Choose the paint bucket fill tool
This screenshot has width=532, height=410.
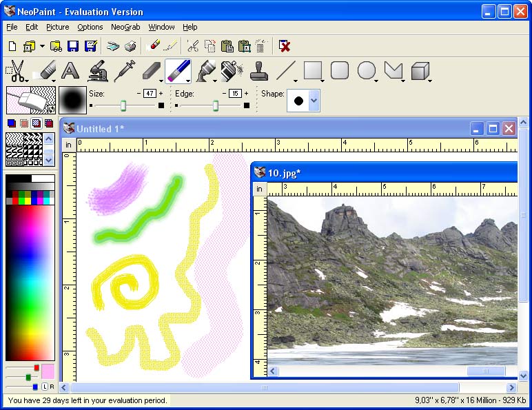[x=205, y=70]
